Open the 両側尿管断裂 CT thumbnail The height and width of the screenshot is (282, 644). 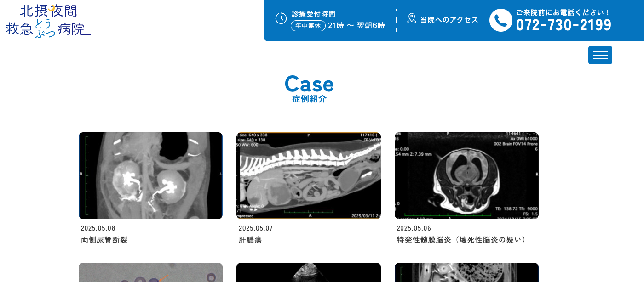click(x=150, y=175)
